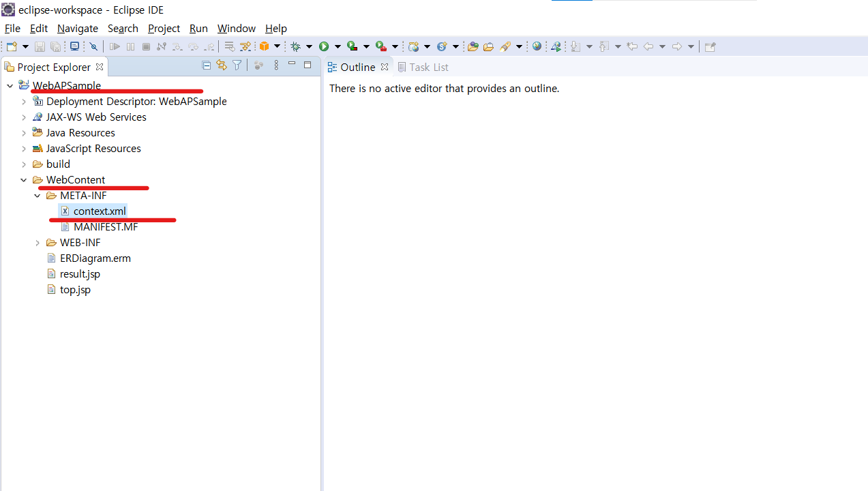Click the Open Task folder icon
The image size is (868, 491).
click(x=488, y=46)
